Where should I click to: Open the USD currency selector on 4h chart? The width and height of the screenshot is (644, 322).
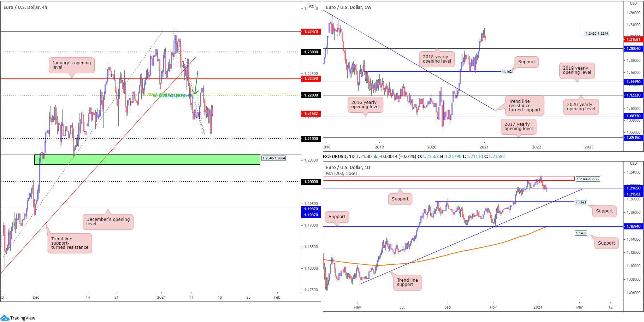point(311,7)
